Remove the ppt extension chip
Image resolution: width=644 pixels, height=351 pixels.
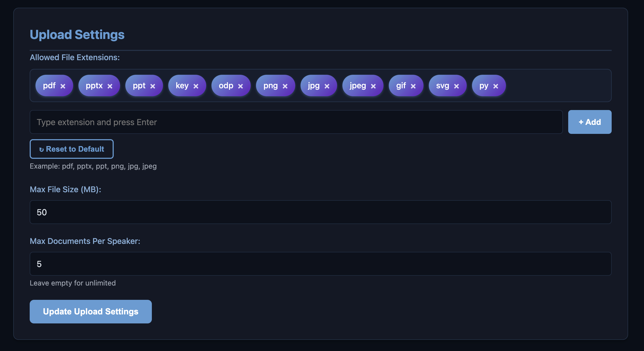click(153, 86)
